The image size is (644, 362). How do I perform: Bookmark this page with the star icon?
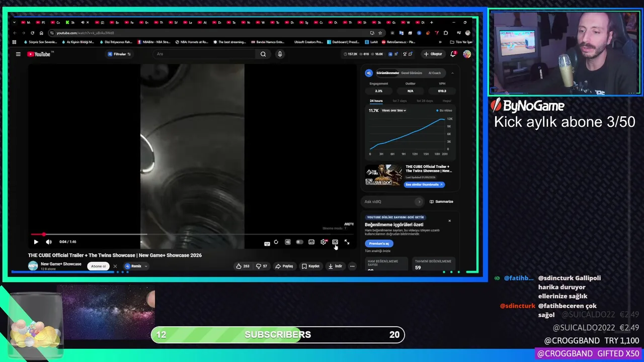[380, 33]
